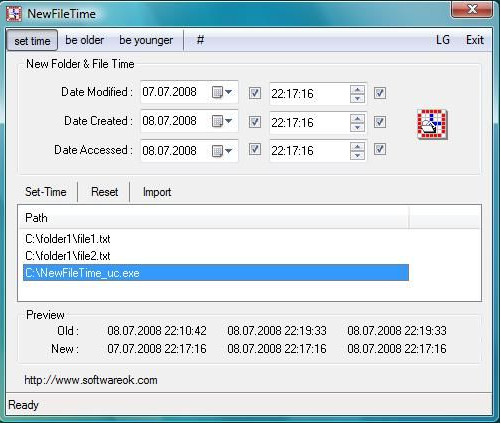Open the # menu item
Image resolution: width=501 pixels, height=424 pixels.
tap(200, 40)
